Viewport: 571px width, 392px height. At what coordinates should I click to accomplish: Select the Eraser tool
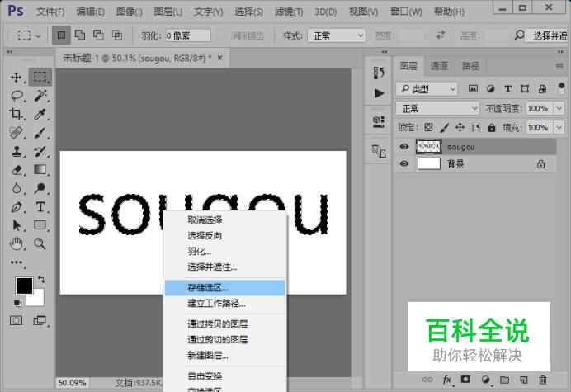click(17, 170)
